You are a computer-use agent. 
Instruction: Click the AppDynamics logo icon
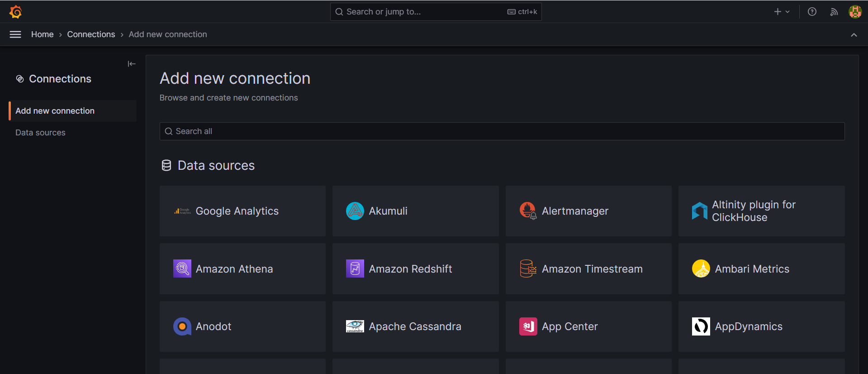click(701, 326)
